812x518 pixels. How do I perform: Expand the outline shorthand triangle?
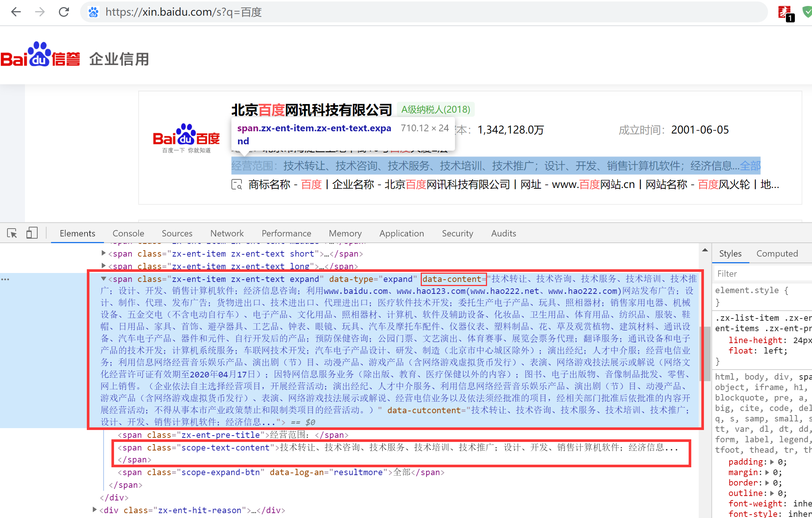pyautogui.click(x=772, y=493)
